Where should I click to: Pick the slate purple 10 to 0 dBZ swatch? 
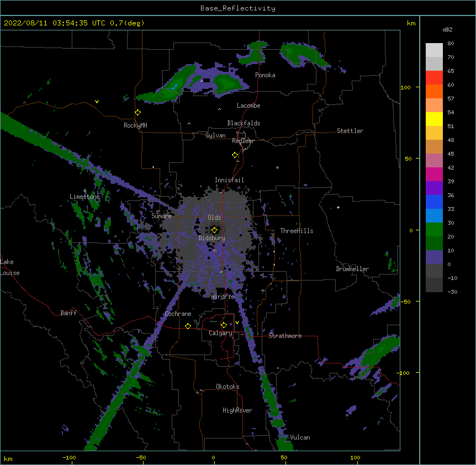(x=434, y=257)
